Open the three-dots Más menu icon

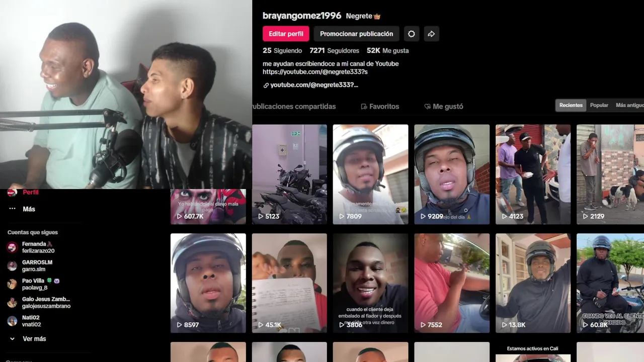pos(13,209)
